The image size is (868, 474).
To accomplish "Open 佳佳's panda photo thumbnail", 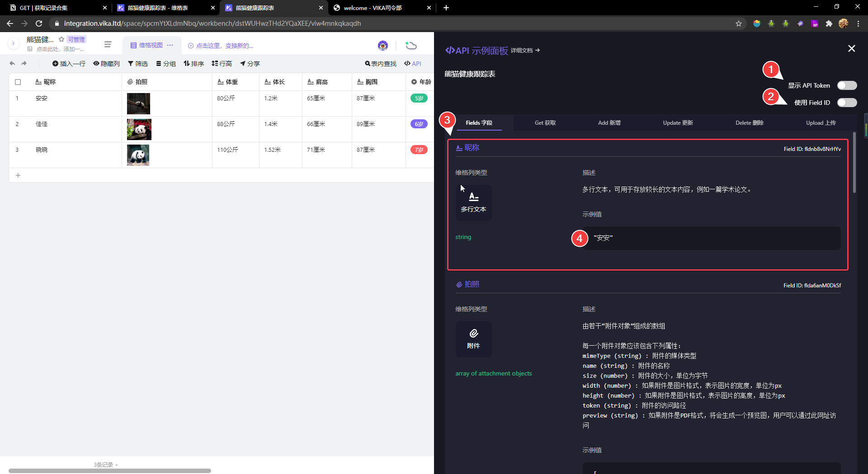I will pyautogui.click(x=139, y=129).
